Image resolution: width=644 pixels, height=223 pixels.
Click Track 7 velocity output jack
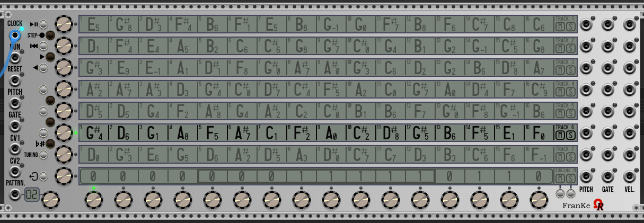pos(630,155)
